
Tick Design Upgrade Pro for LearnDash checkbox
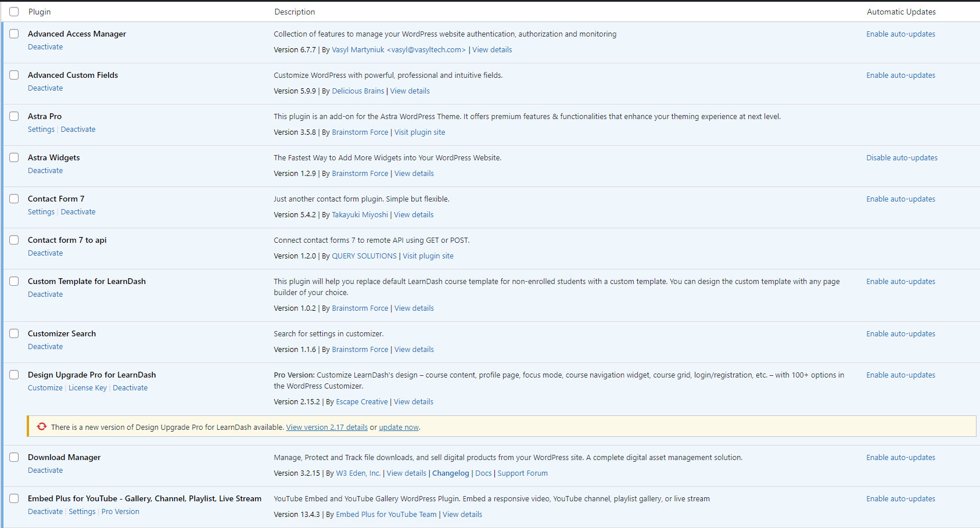(14, 375)
